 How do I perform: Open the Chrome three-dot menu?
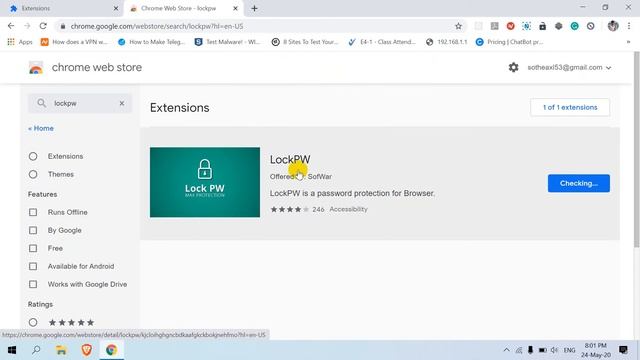(629, 26)
